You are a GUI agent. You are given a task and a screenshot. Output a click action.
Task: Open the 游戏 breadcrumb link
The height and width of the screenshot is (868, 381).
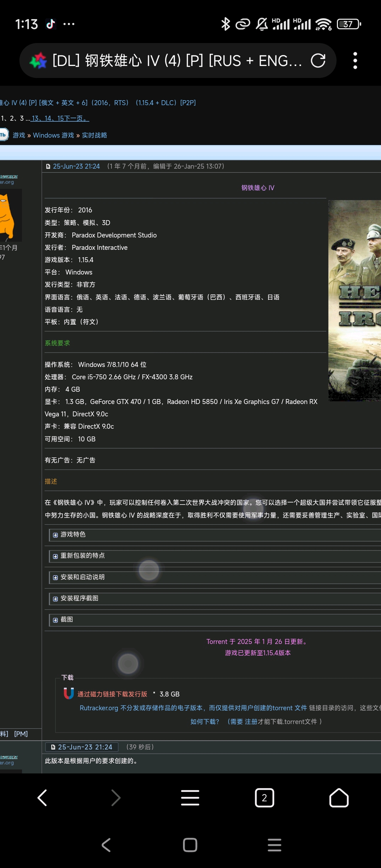click(x=19, y=135)
